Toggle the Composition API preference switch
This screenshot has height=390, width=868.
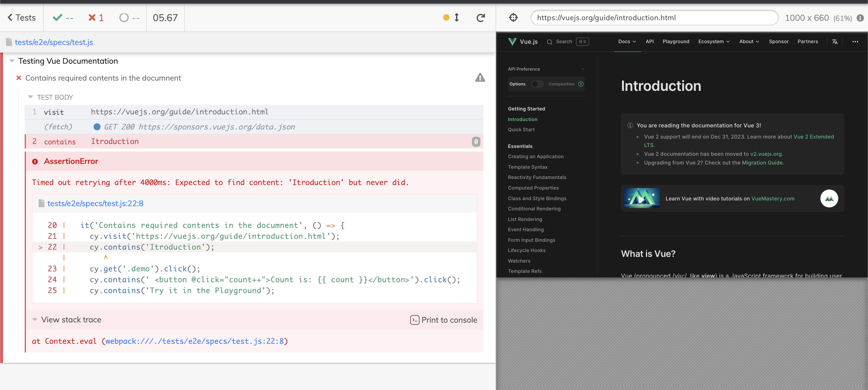[537, 84]
